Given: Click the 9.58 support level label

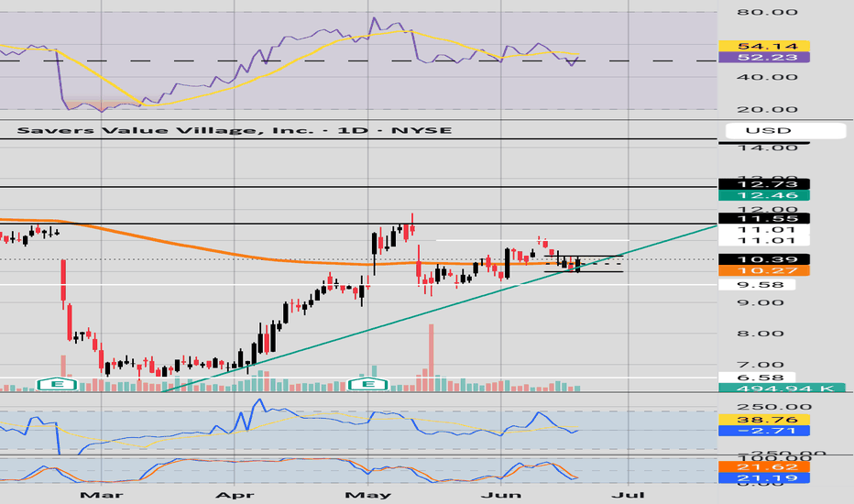Looking at the screenshot, I should click(x=757, y=284).
